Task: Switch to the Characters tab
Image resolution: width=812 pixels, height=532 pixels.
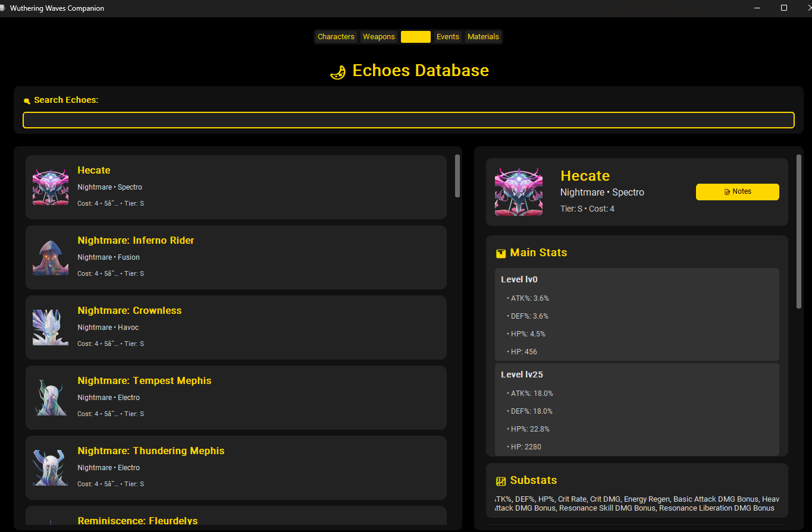Action: [x=336, y=37]
